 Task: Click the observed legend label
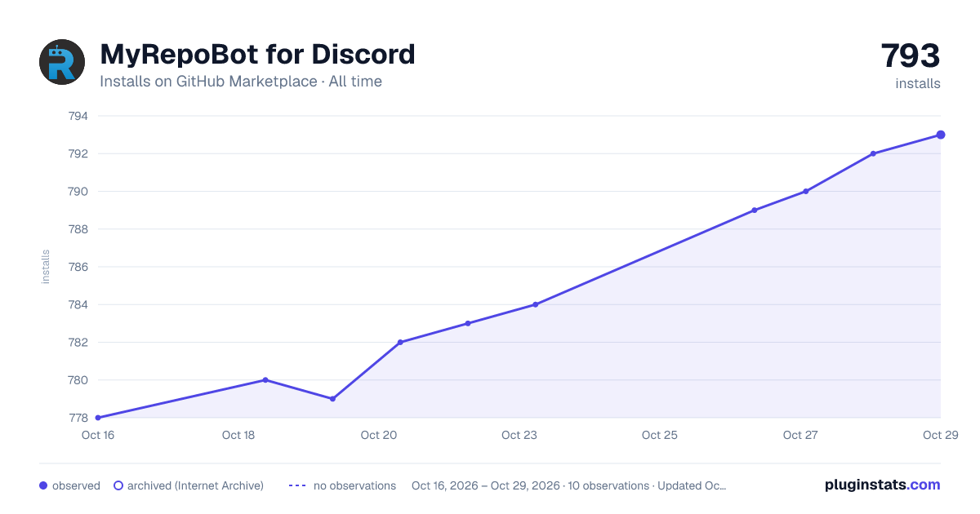click(x=76, y=485)
